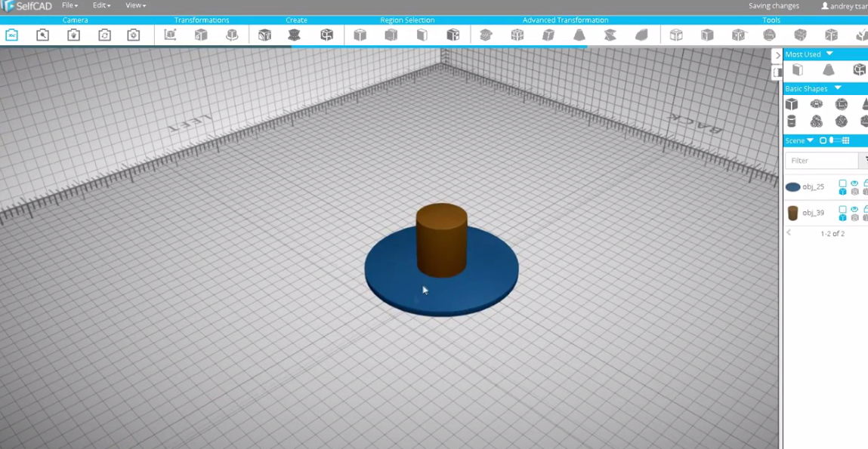
Task: Click the middle Create group icon
Action: tap(295, 35)
